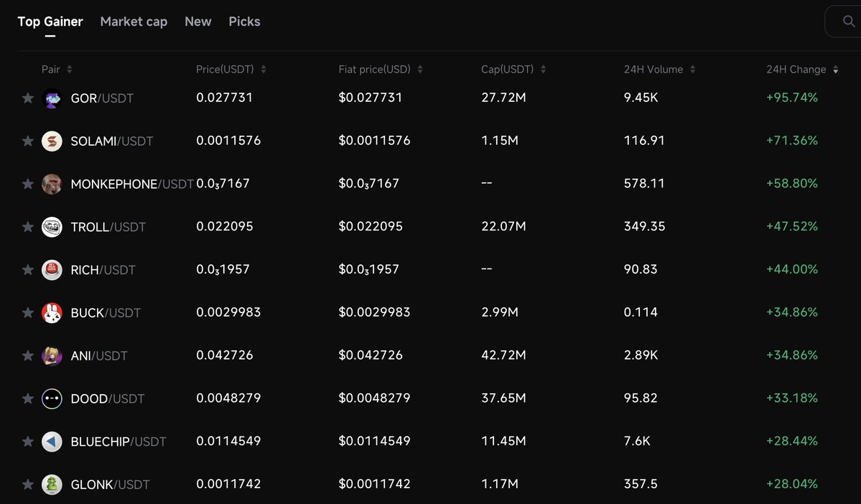This screenshot has width=861, height=504.
Task: Click the +47.52% change value
Action: pos(792,225)
